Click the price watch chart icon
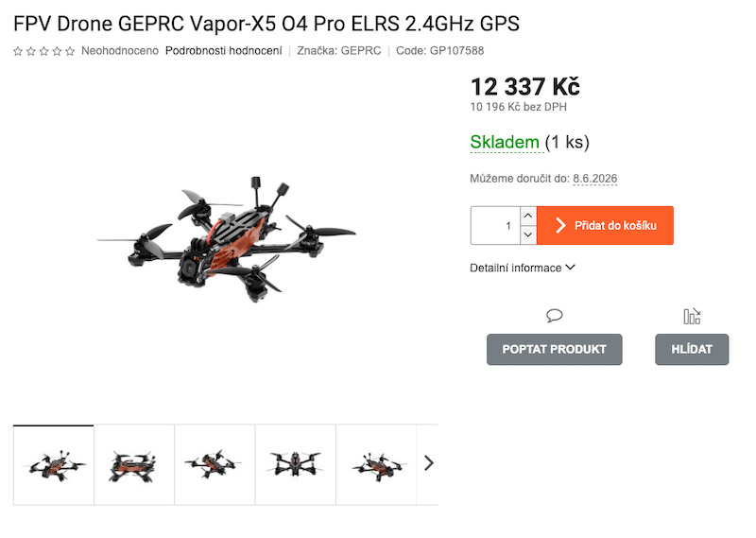This screenshot has height=538, width=756. [x=692, y=317]
